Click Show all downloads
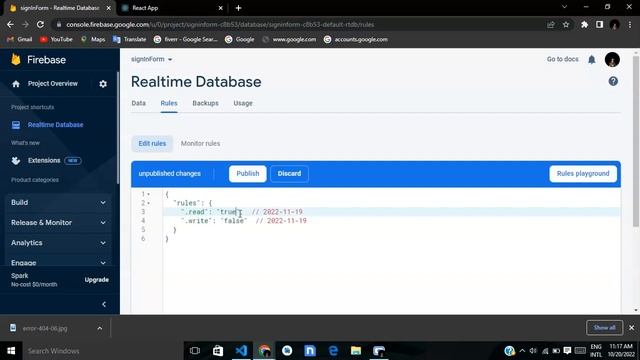640x360 pixels. (x=604, y=328)
